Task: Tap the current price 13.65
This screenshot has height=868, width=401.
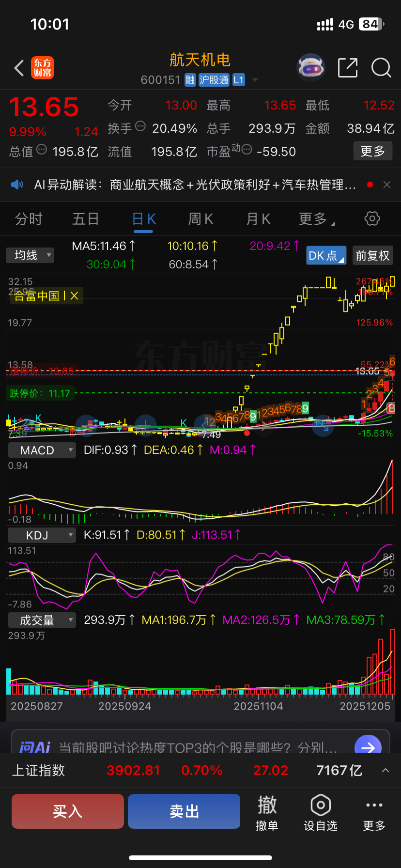Action: tap(44, 107)
